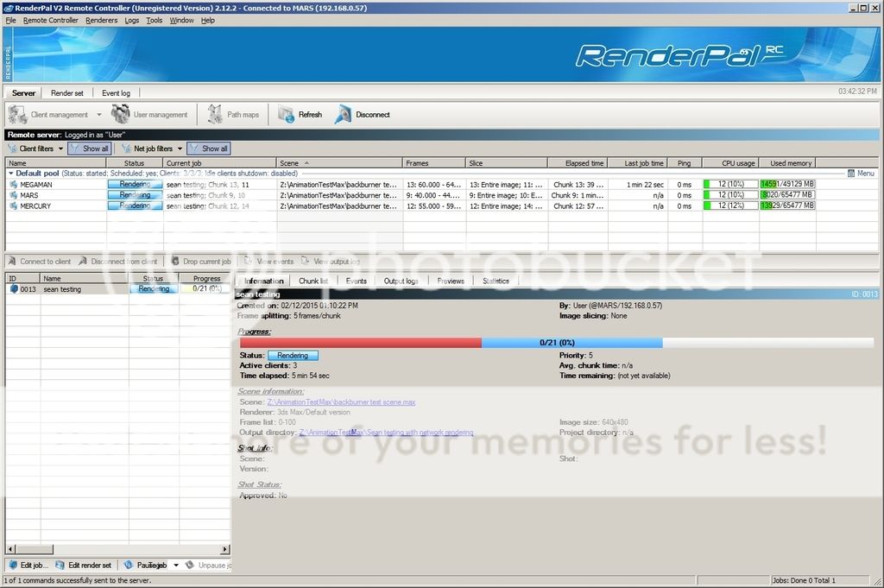Click the Edit render set button label

click(90, 565)
